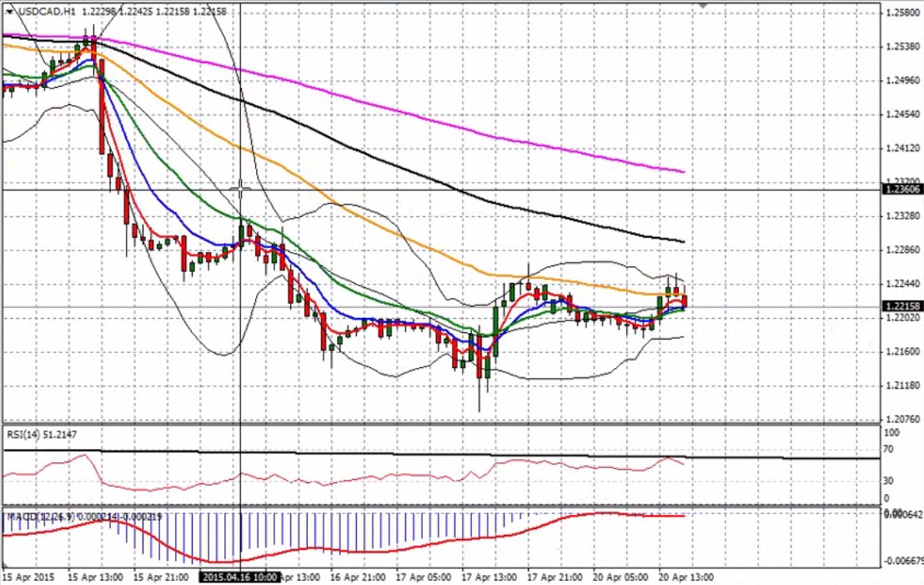Click the 1.23605 crosshair price label

(903, 189)
